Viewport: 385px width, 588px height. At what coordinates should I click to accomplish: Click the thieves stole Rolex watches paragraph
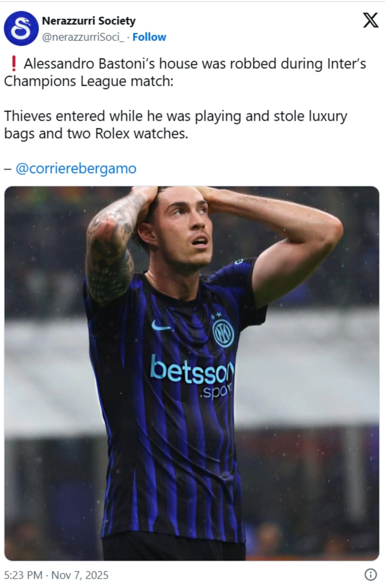pos(175,125)
